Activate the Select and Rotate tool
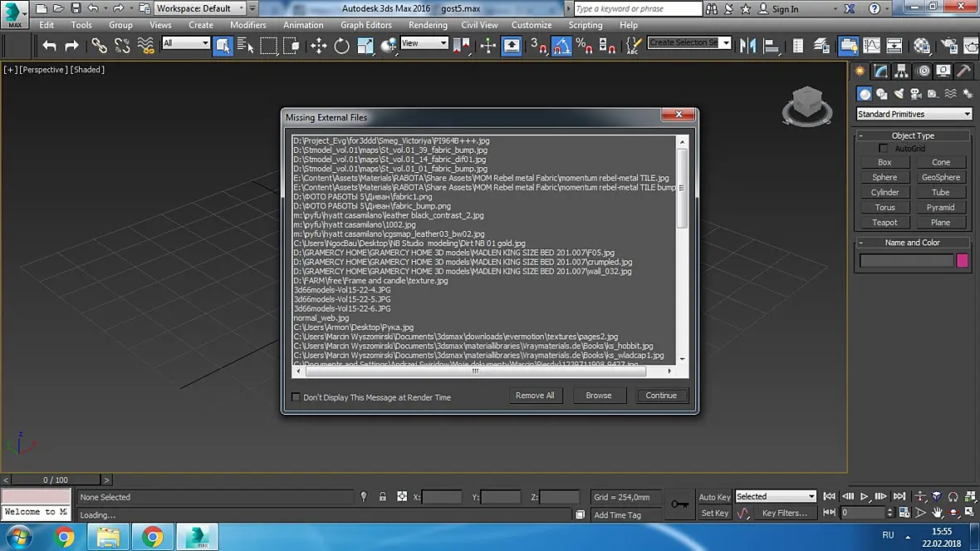This screenshot has height=551, width=980. click(342, 45)
